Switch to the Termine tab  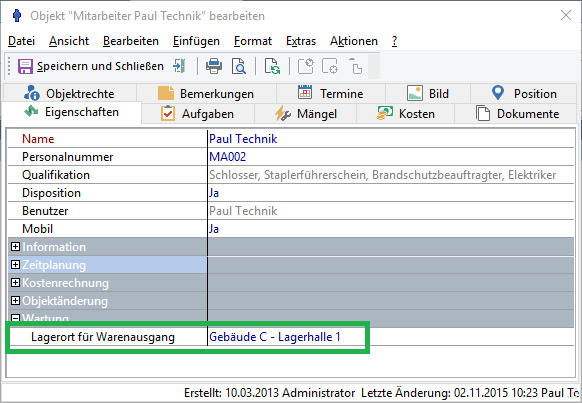[x=331, y=94]
